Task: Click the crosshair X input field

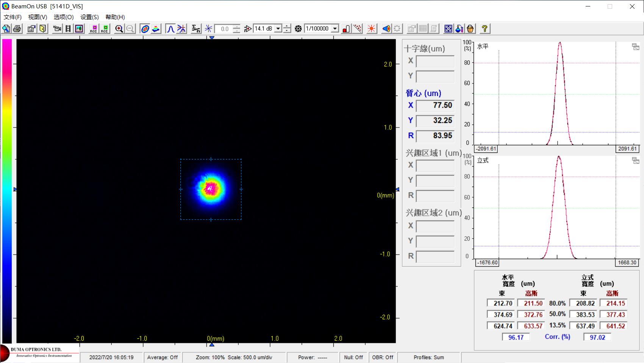Action: coord(435,61)
